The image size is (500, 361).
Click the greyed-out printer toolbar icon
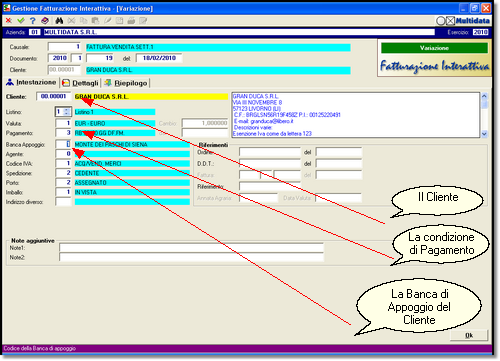131,21
